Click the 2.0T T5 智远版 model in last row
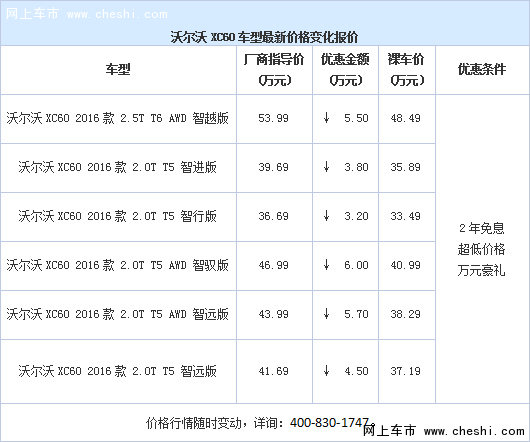 (x=118, y=371)
